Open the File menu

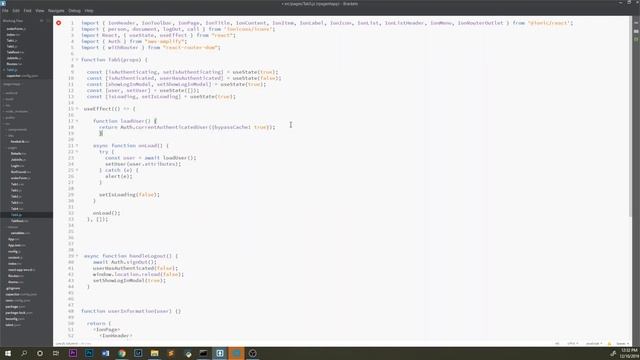pos(5,11)
